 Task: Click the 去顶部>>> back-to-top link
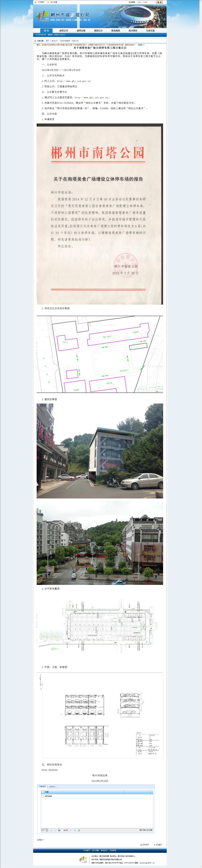pos(41,840)
